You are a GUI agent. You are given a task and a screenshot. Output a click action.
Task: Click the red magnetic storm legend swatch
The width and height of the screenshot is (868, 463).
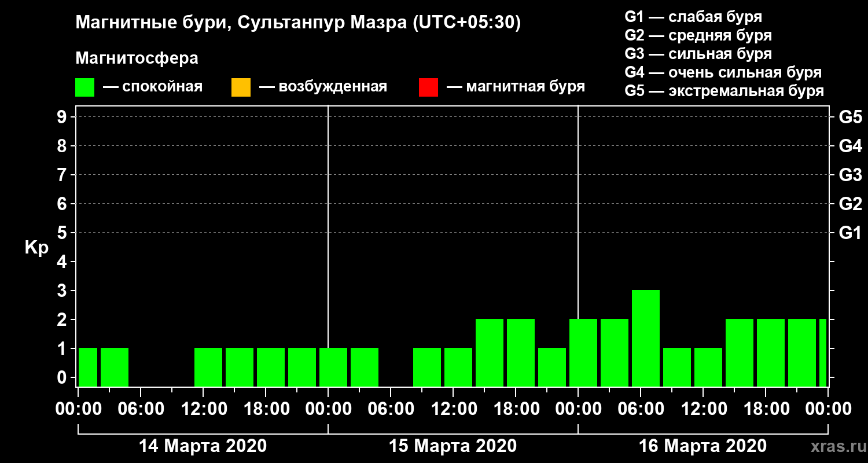click(x=428, y=87)
